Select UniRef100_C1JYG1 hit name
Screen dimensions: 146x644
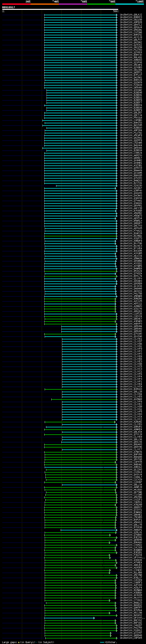pos(131,409)
